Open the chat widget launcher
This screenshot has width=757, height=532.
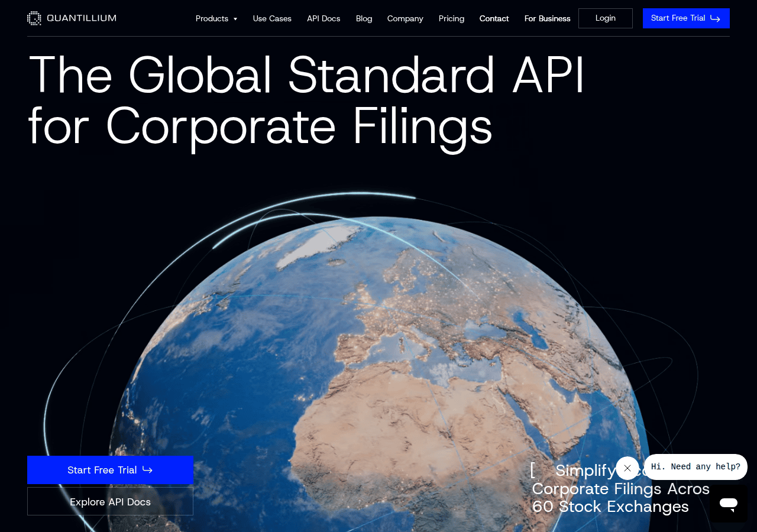click(x=729, y=504)
